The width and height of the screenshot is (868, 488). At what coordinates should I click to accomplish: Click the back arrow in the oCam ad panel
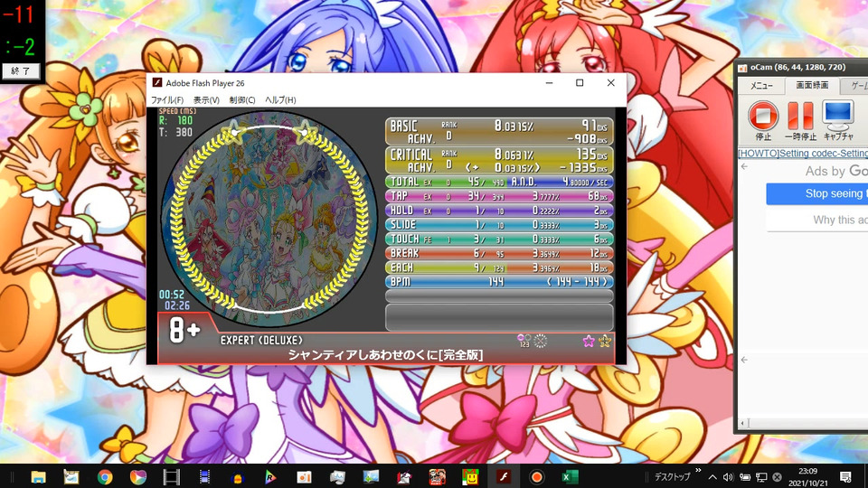click(744, 166)
